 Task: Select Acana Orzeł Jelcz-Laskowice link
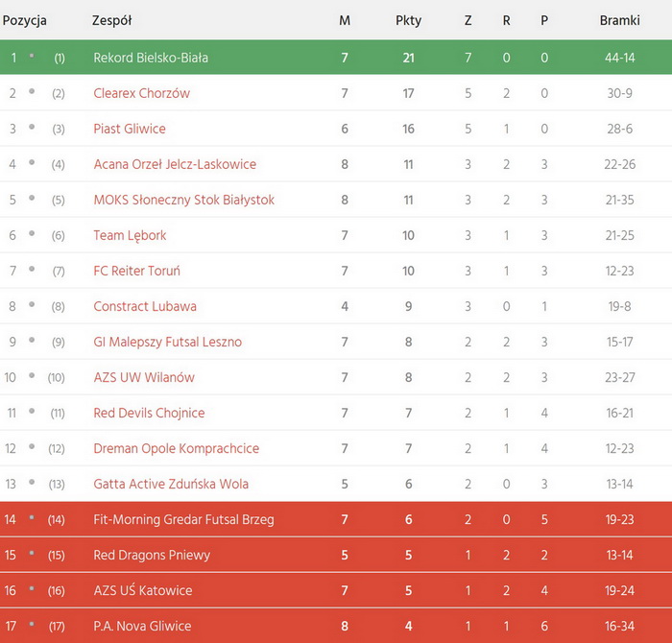175,164
